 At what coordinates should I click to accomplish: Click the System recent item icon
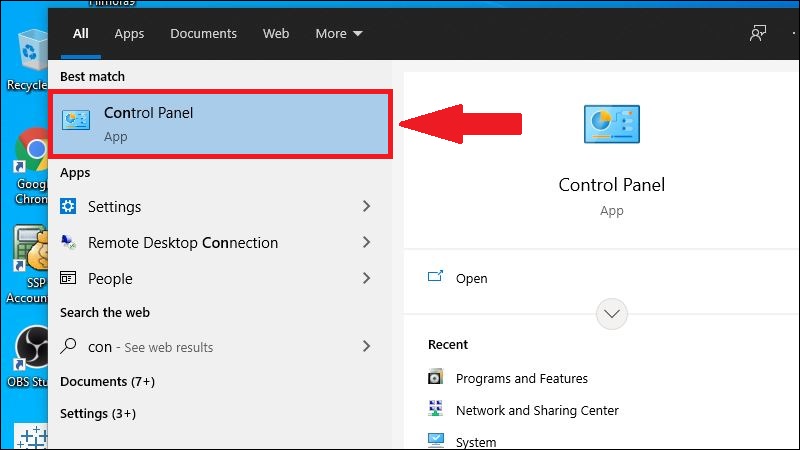coord(435,440)
